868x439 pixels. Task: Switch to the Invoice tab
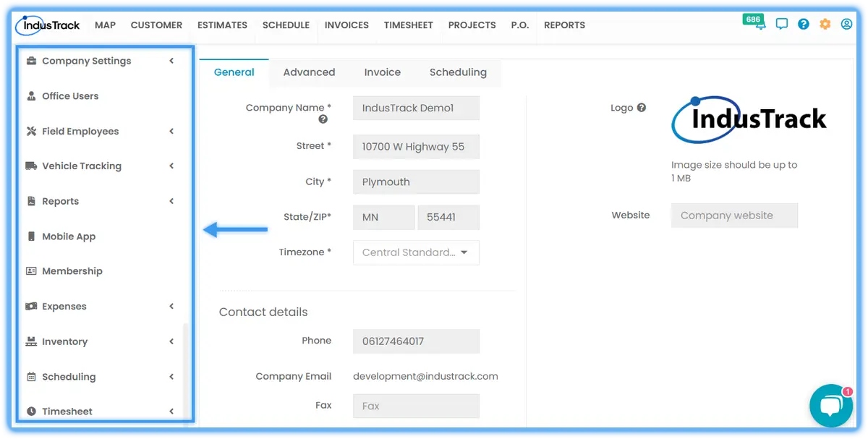[382, 72]
